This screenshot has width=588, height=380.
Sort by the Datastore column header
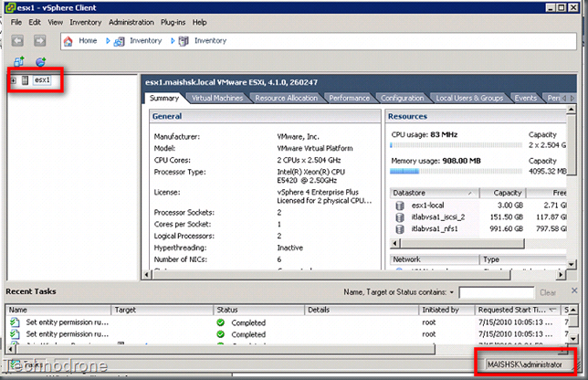pos(434,193)
